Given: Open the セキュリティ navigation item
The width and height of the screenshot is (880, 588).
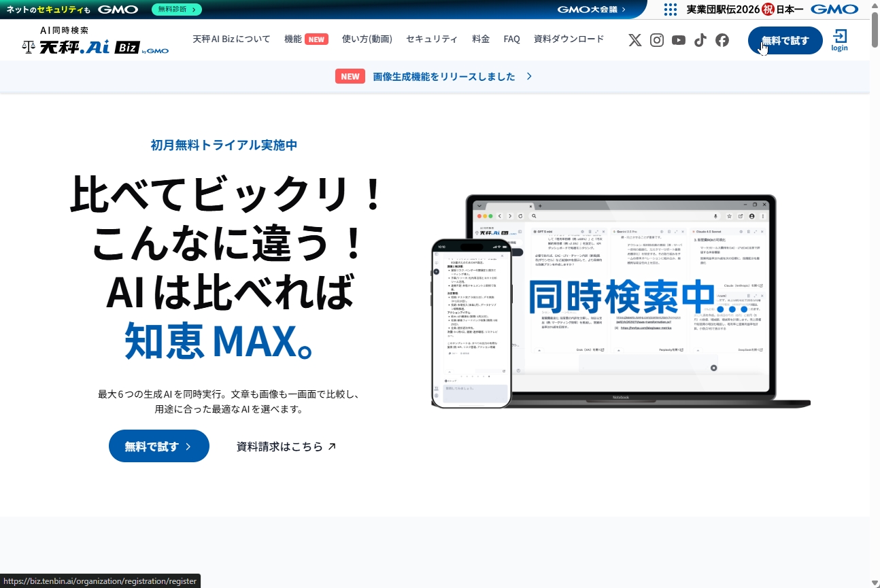Looking at the screenshot, I should (432, 39).
